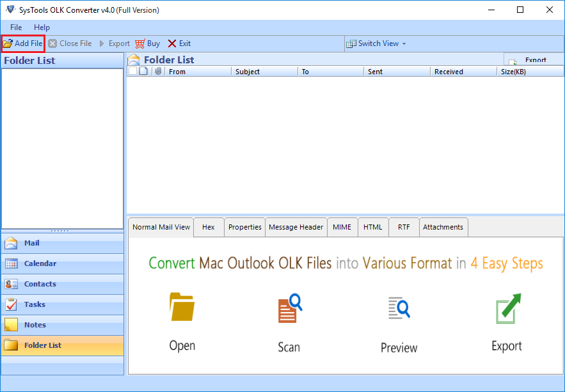The height and width of the screenshot is (392, 565).
Task: Open the Help menu
Action: tap(42, 27)
